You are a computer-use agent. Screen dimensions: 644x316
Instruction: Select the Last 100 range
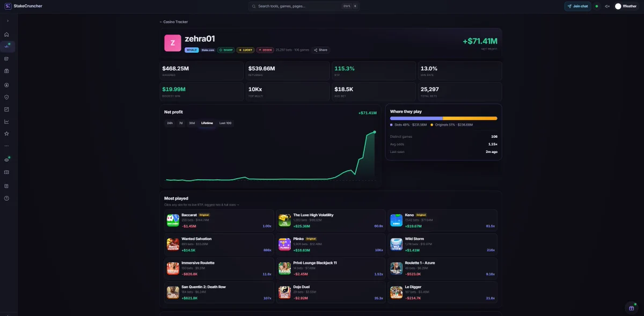(225, 123)
